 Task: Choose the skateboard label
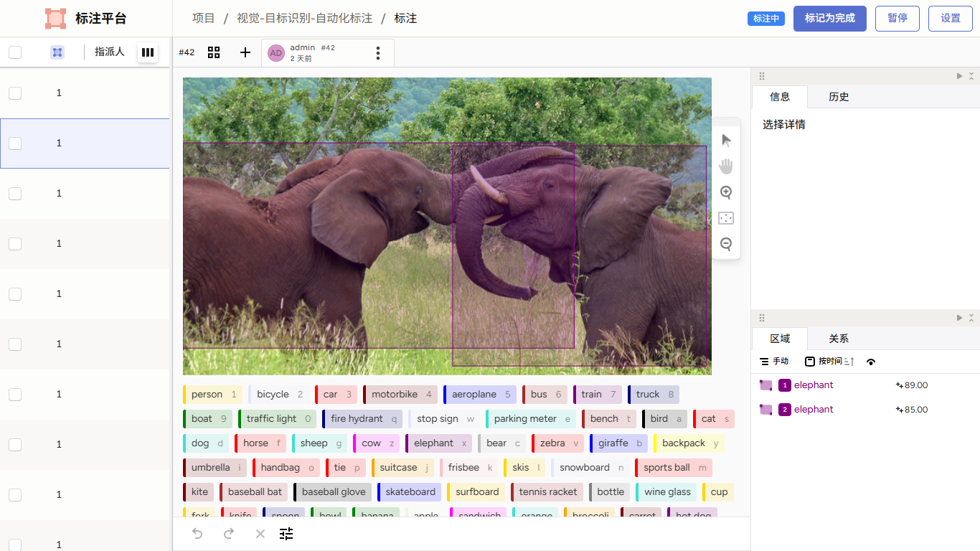409,492
